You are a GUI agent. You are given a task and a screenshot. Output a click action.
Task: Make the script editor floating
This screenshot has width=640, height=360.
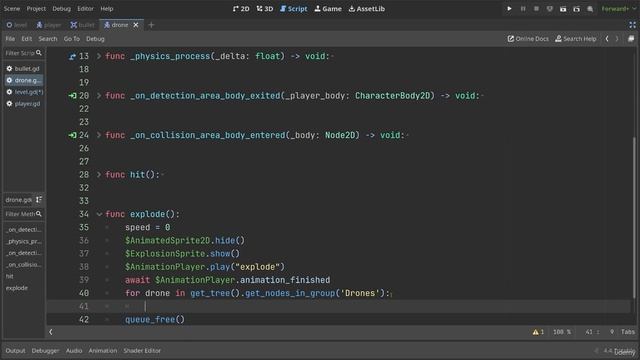click(631, 39)
